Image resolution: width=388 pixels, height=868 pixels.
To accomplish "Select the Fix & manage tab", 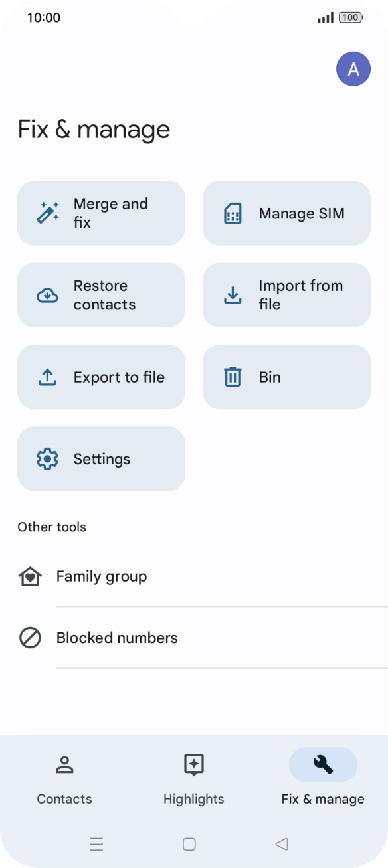I will coord(323,780).
